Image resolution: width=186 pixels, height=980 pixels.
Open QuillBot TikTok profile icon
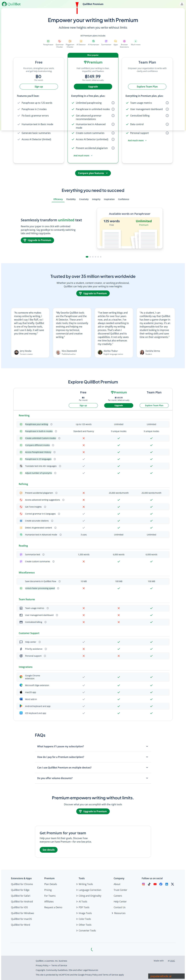coord(149,884)
